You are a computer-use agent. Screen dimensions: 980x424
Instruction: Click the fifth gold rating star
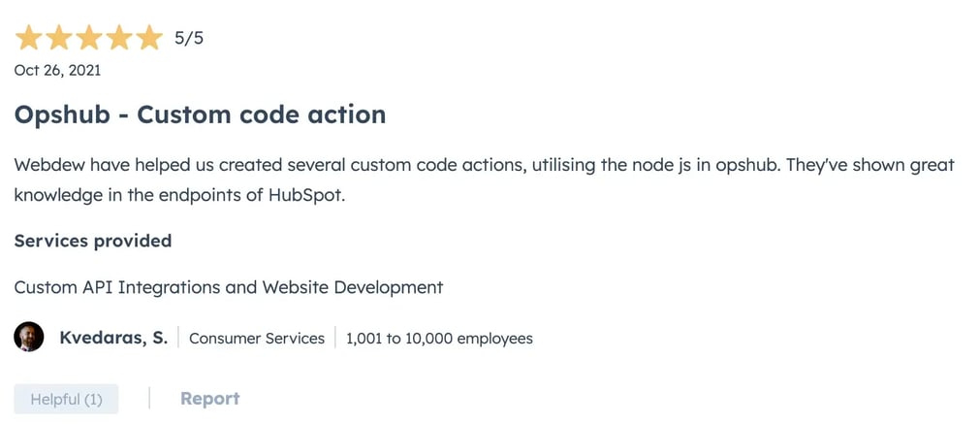(148, 38)
